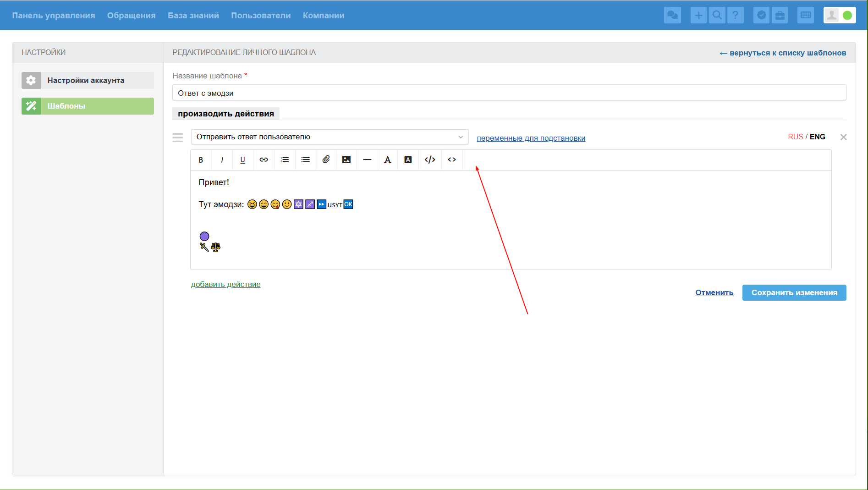The image size is (868, 490).
Task: Open the action type dropdown
Action: coord(330,137)
